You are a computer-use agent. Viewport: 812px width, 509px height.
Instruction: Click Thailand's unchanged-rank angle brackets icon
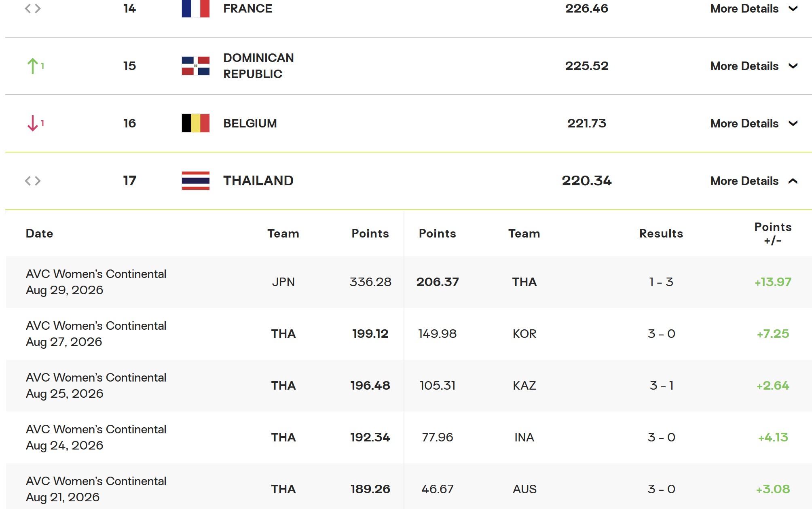point(33,181)
